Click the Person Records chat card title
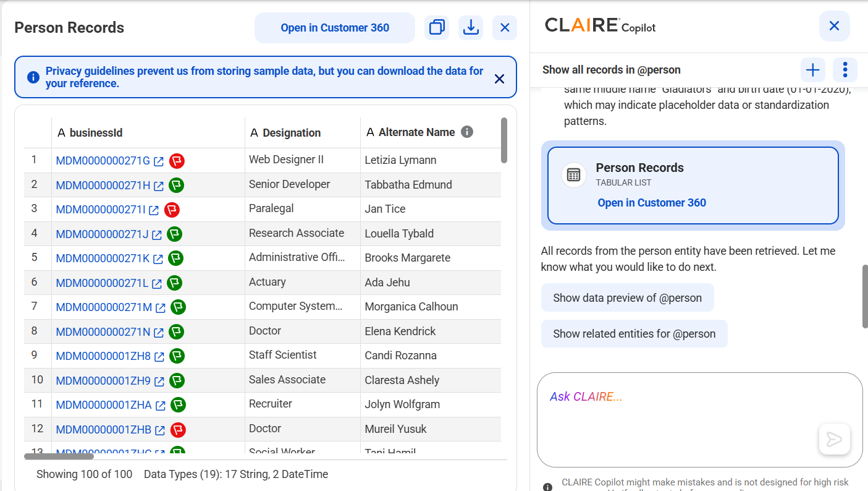868x491 pixels. tap(639, 168)
